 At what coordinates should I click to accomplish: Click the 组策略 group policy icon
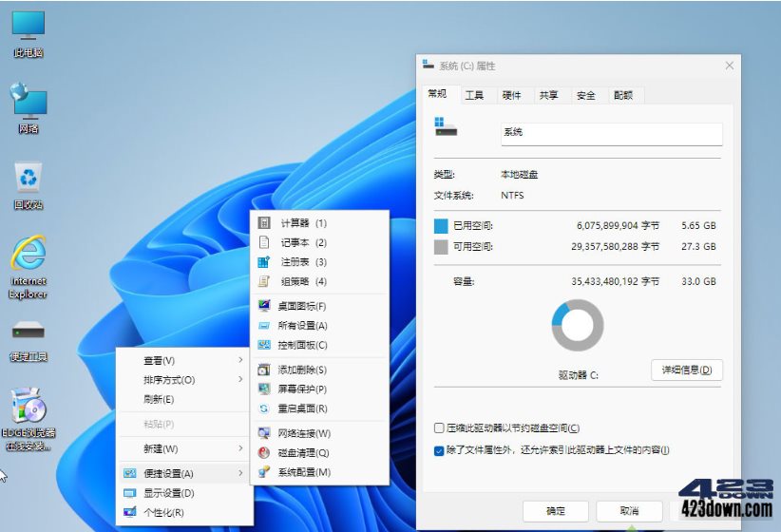(264, 281)
